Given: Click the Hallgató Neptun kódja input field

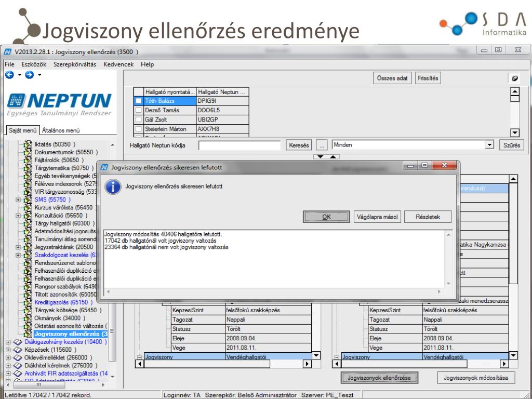Looking at the screenshot, I should pos(240,145).
